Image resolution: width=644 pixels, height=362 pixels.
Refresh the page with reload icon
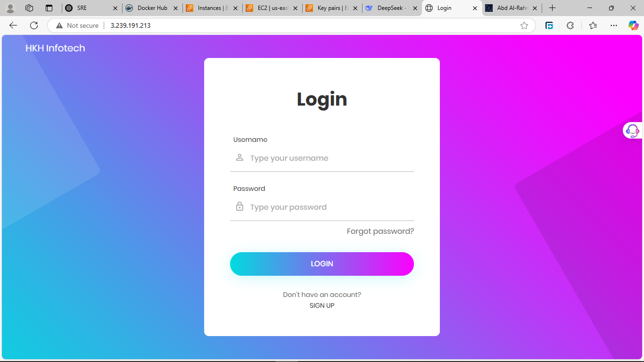34,25
